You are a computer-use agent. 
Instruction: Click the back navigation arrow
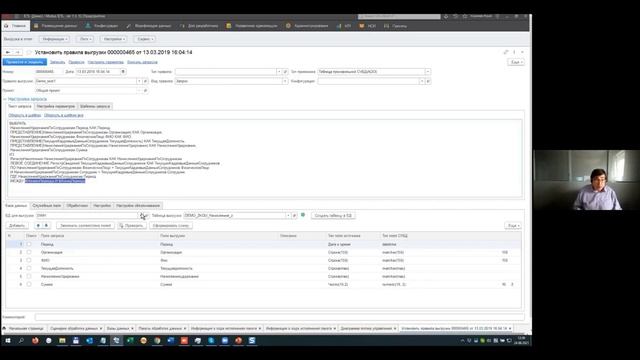click(8, 52)
